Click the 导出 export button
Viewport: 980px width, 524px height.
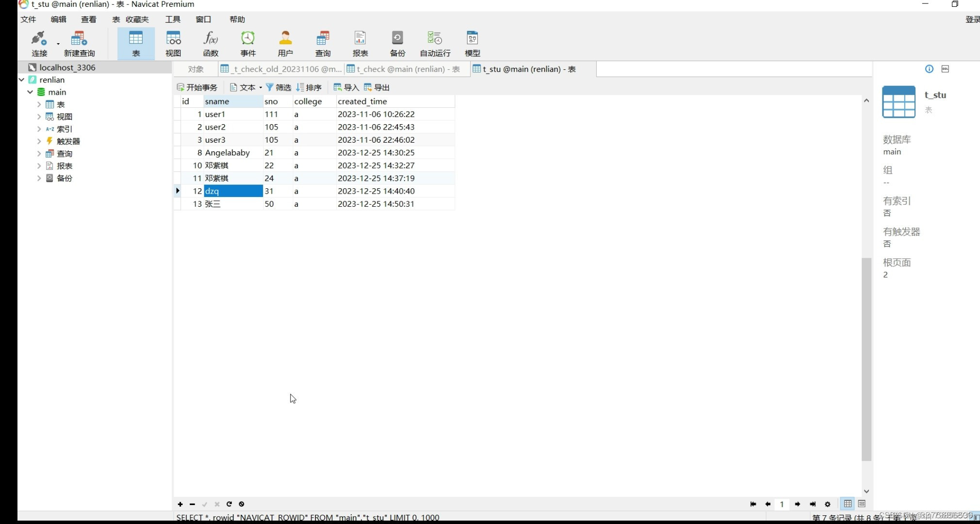pos(377,87)
